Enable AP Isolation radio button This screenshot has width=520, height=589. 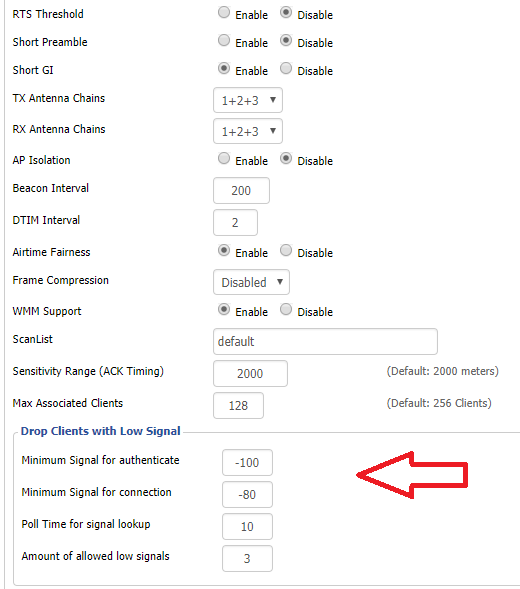pos(224,158)
